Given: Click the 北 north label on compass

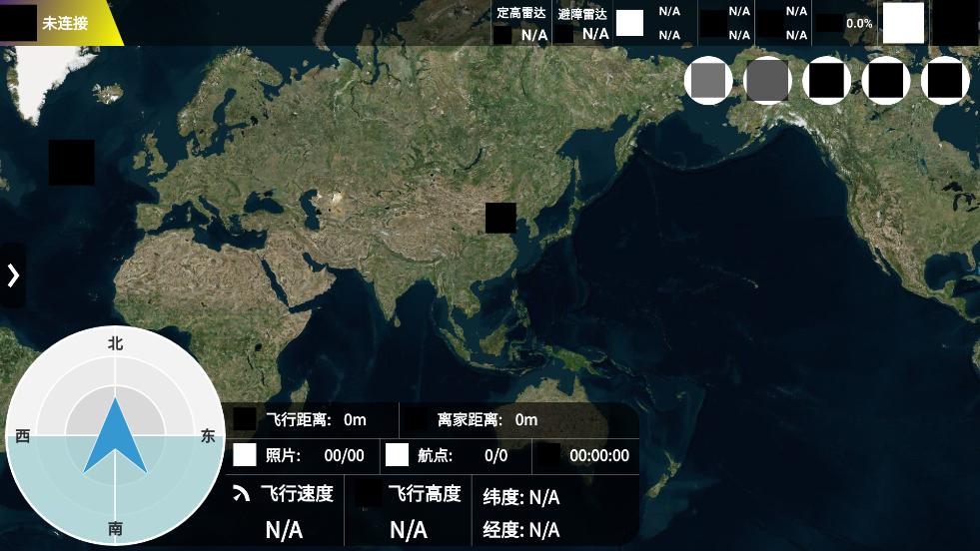Looking at the screenshot, I should click(x=116, y=343).
